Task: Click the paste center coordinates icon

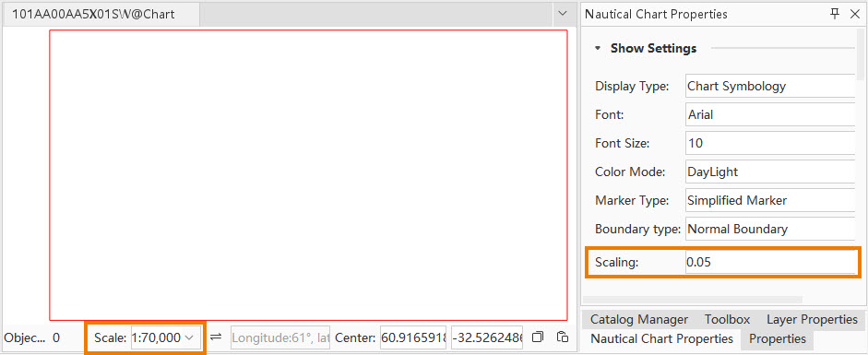Action: point(562,337)
